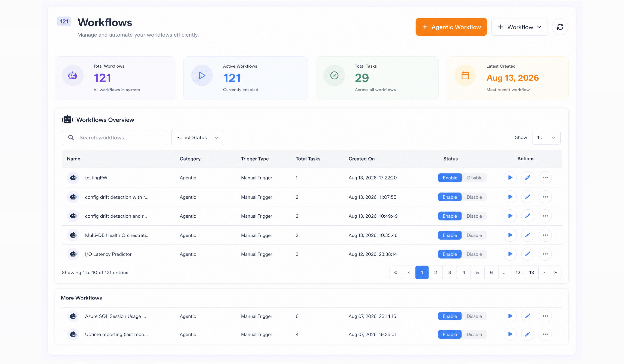Image resolution: width=624 pixels, height=364 pixels.
Task: Set Azure SQL Session Usage to Enable
Action: click(450, 316)
